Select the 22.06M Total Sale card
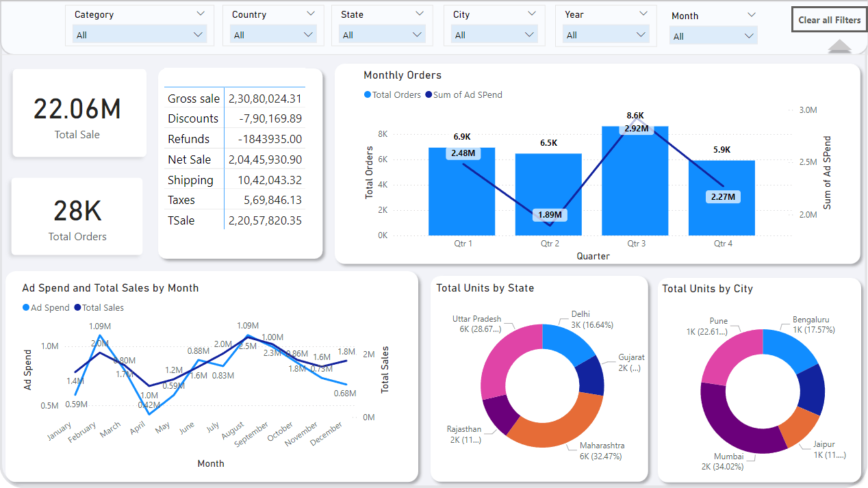 (x=79, y=113)
